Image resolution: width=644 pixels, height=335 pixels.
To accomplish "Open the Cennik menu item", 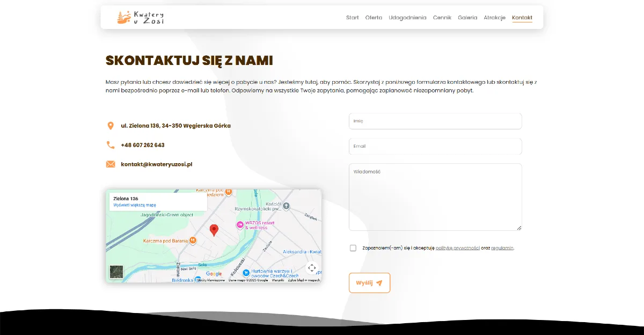I will pyautogui.click(x=442, y=18).
